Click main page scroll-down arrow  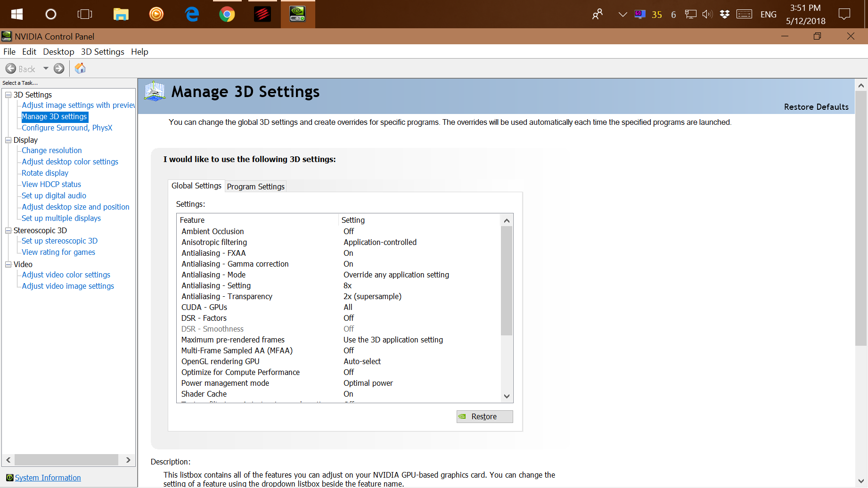(861, 481)
